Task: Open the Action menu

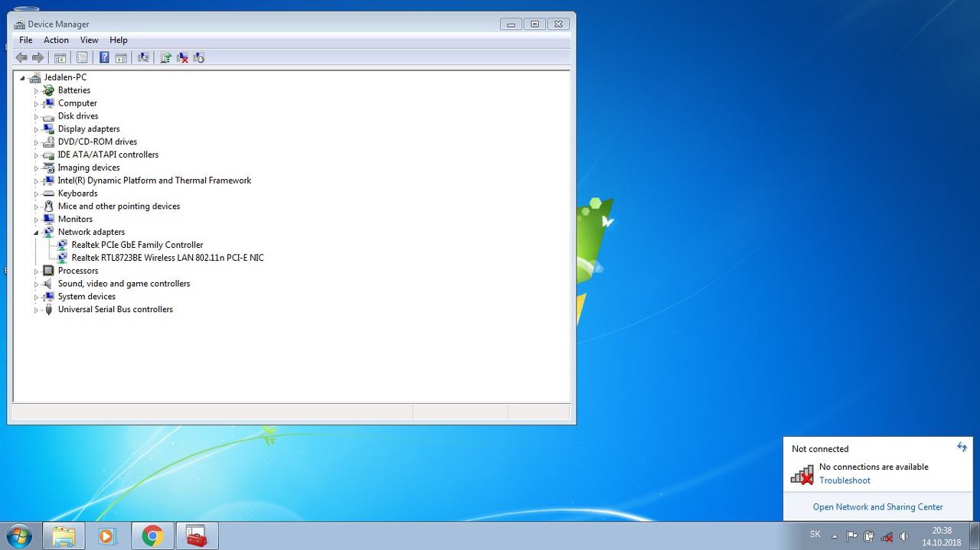Action: 56,40
